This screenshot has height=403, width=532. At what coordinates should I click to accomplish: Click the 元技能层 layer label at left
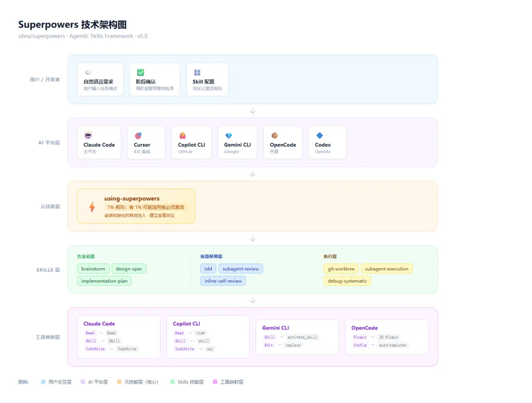[50, 206]
